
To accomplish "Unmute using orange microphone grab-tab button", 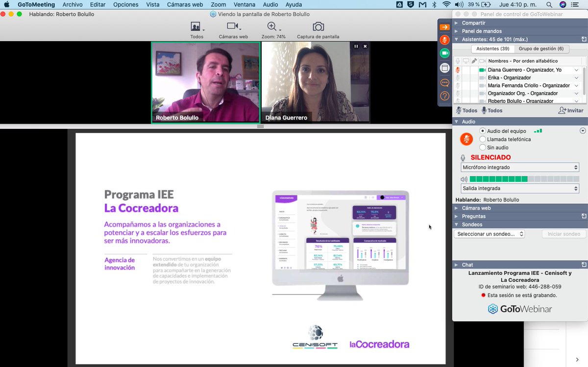I will coord(444,40).
